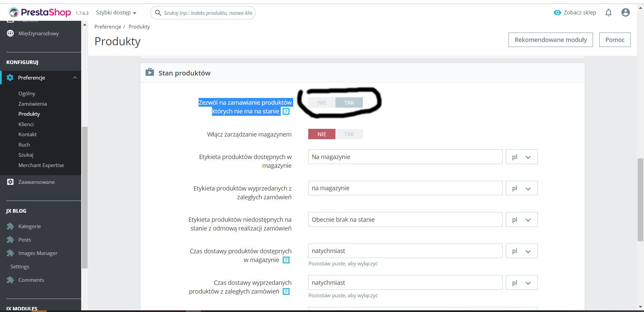Open Szukaj preferences page
644x312 pixels.
(x=26, y=155)
